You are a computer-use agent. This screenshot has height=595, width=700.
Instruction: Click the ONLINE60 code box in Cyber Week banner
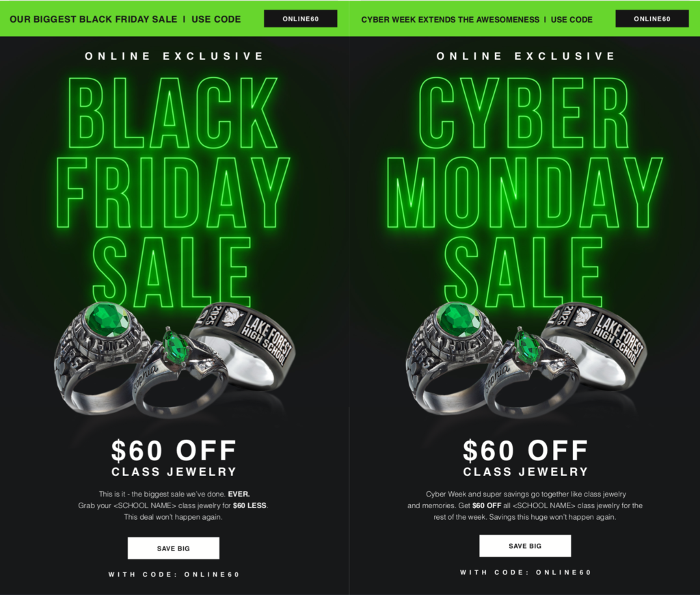pos(651,18)
